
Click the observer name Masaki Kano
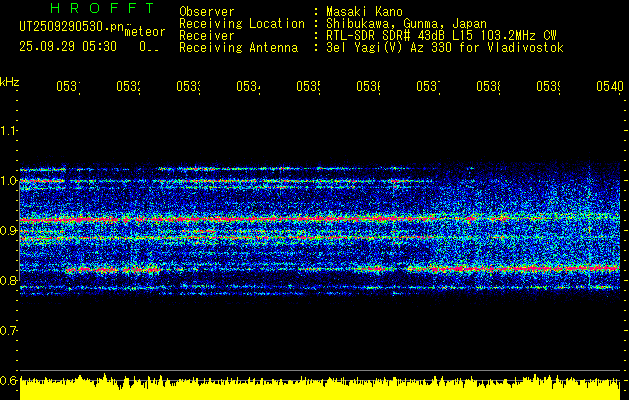tap(364, 11)
